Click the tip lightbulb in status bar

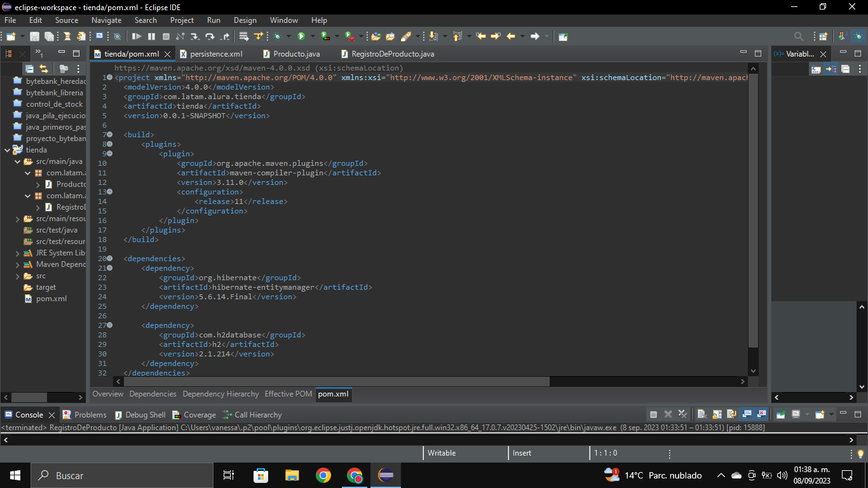point(861,453)
